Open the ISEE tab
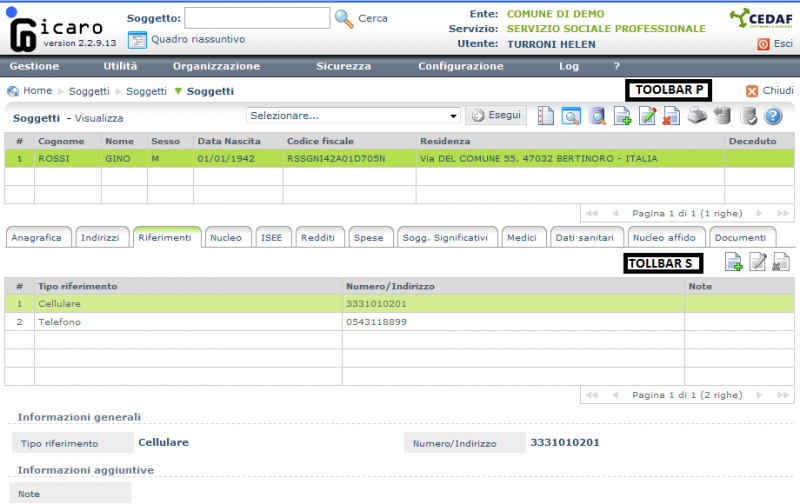This screenshot has width=800, height=504. [273, 237]
